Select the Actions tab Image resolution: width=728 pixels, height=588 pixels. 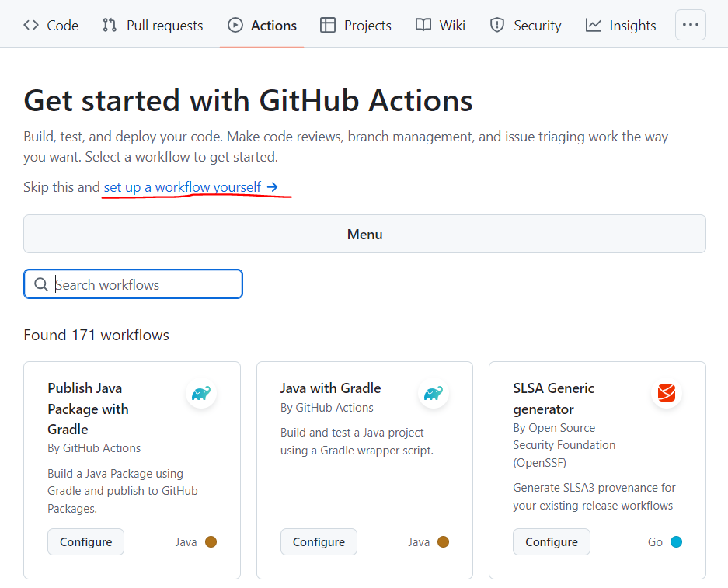tap(262, 25)
